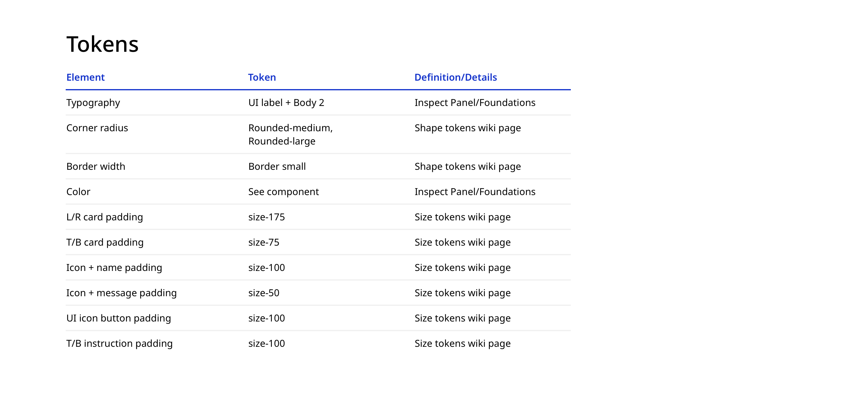Click the Token column header
Image resolution: width=868 pixels, height=410 pixels.
tap(262, 77)
